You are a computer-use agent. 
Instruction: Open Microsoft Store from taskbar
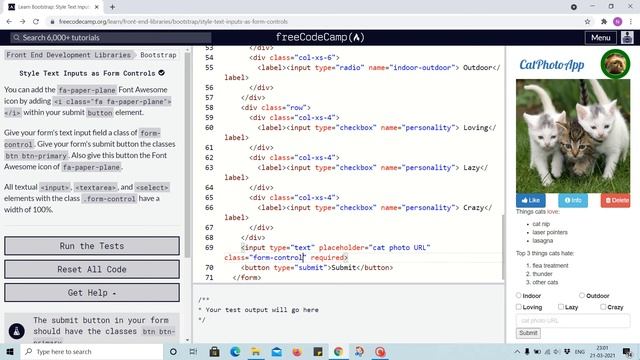(214, 351)
